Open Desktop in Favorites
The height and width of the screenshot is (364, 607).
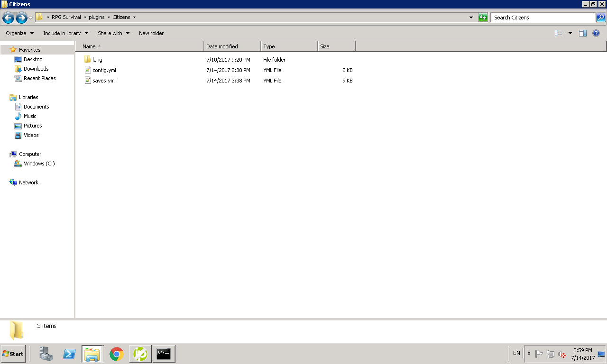[33, 59]
